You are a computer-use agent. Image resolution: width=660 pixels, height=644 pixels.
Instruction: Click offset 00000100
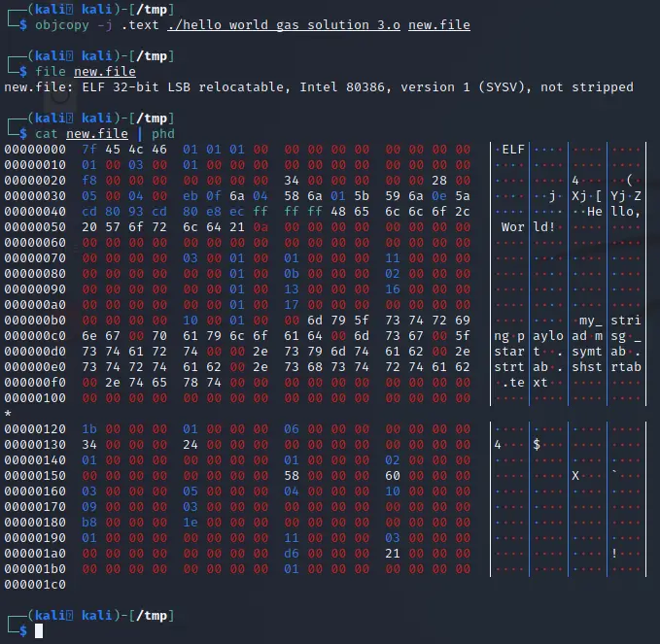point(35,398)
